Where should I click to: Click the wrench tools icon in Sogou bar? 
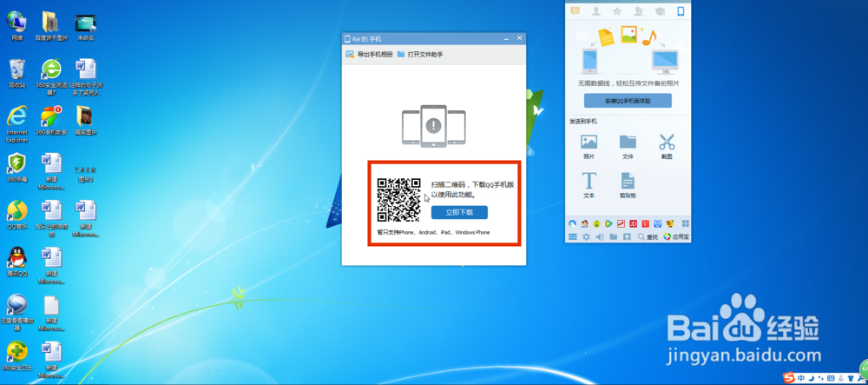point(859,378)
